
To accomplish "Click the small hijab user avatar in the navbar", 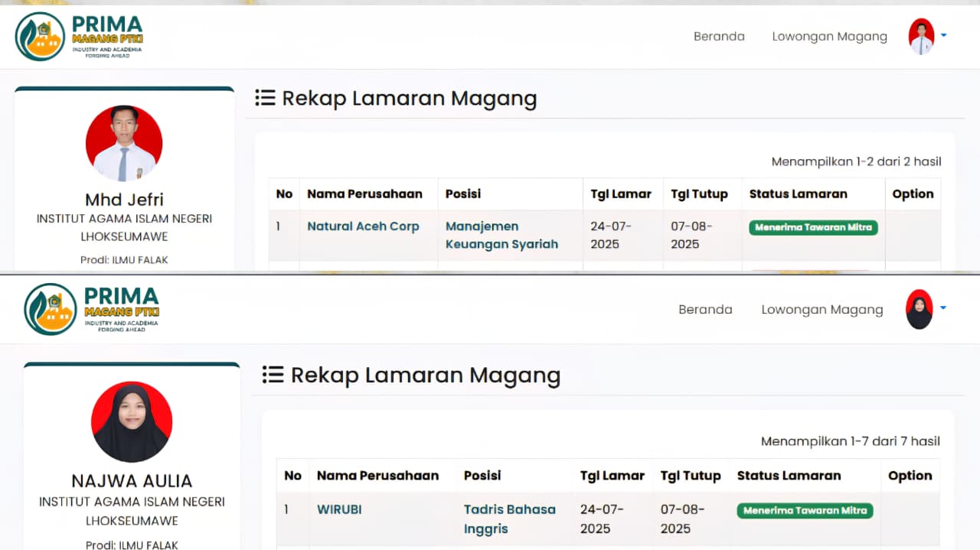I will point(919,309).
